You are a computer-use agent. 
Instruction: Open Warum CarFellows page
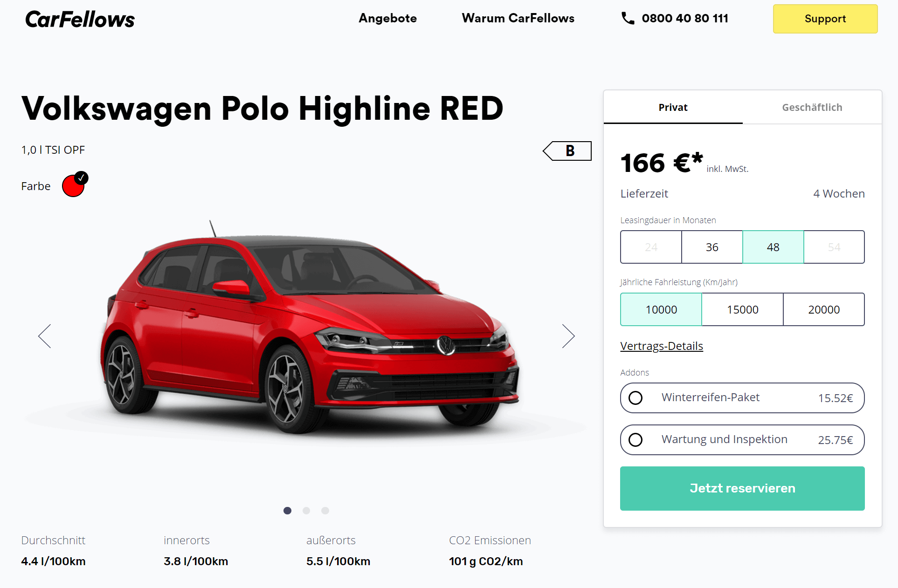[x=518, y=18]
